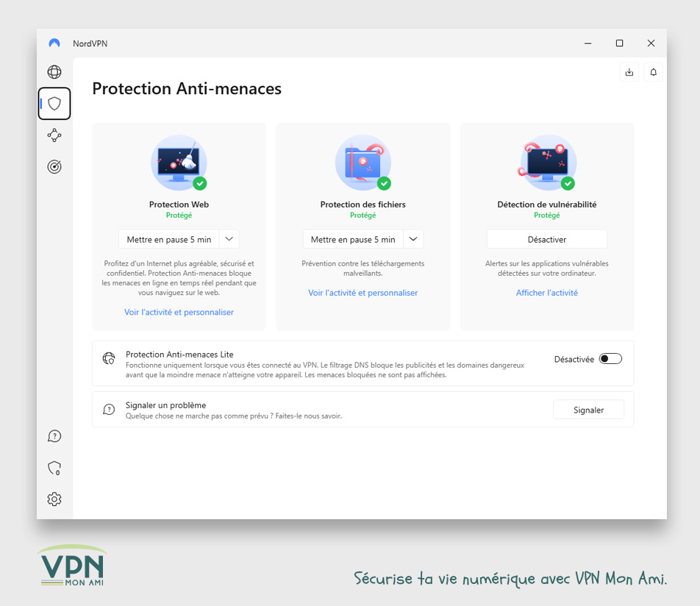Toggle the Protection Anti-menaces Lite switch
The width and height of the screenshot is (700, 606).
click(610, 359)
